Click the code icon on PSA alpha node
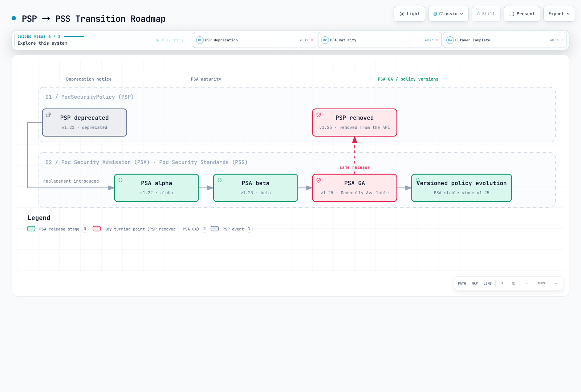The width and height of the screenshot is (581, 392). 121,180
